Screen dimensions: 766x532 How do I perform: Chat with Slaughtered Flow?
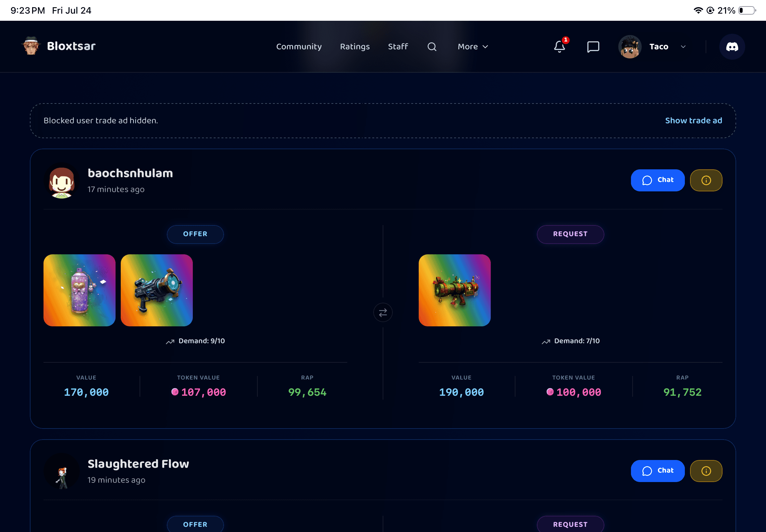658,471
